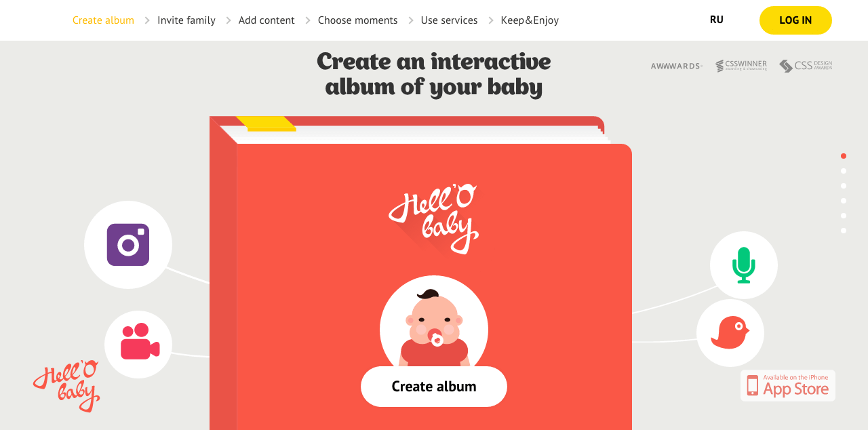868x430 pixels.
Task: Click the Hello Baby logo on book cover
Action: [x=434, y=218]
